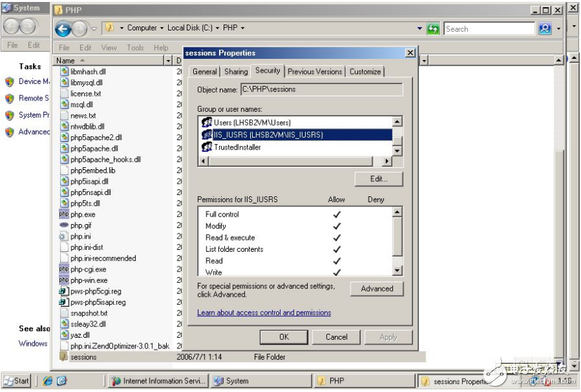Select the Internet Information Services taskbar item
The width and height of the screenshot is (581, 392).
(157, 381)
